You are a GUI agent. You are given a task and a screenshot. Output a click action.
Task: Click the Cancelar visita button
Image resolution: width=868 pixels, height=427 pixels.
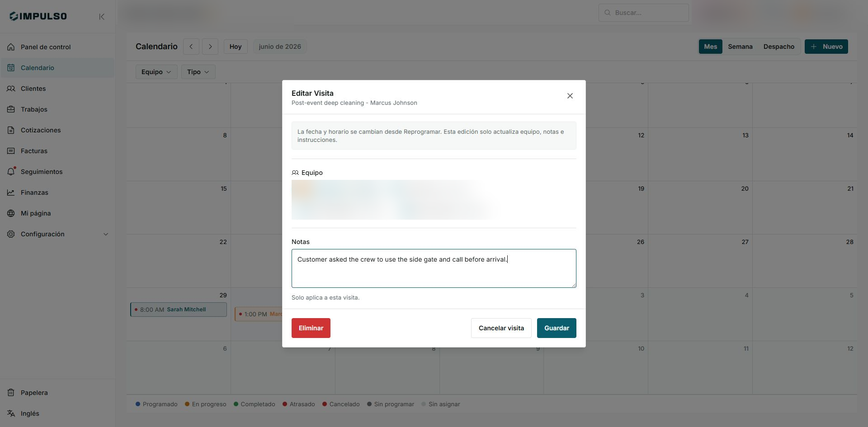(501, 328)
